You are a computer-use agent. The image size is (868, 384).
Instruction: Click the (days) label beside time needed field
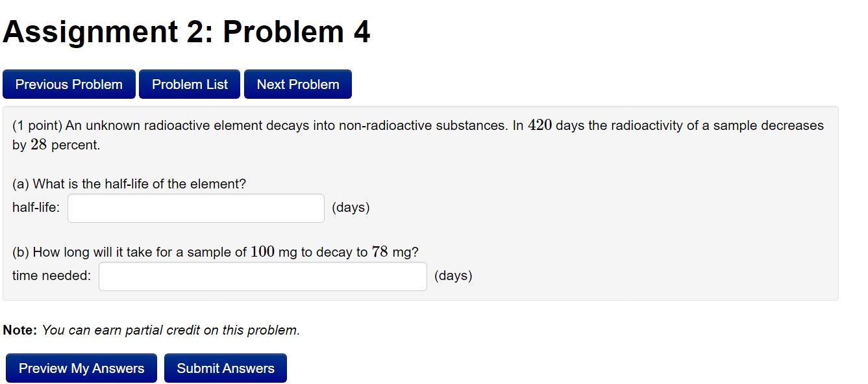pyautogui.click(x=454, y=275)
